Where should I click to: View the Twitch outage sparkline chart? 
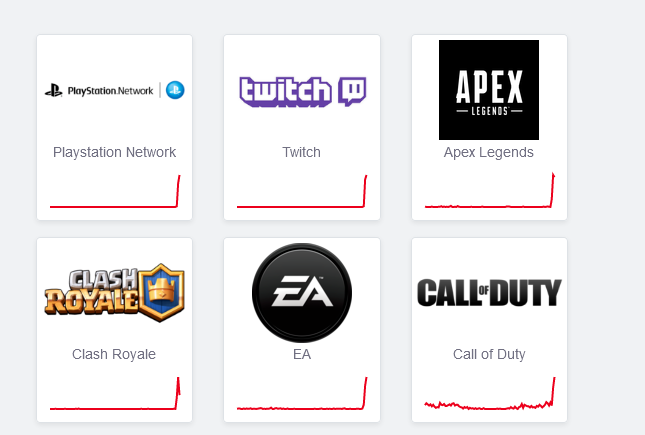click(x=302, y=191)
